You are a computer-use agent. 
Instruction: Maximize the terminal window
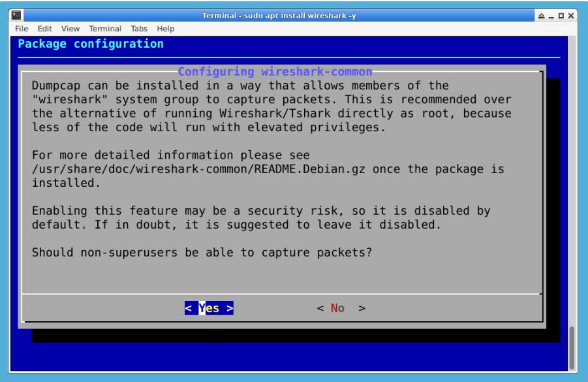click(561, 16)
